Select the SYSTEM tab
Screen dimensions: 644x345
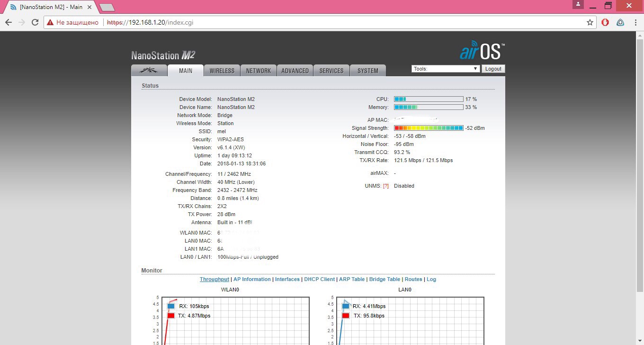click(x=368, y=71)
